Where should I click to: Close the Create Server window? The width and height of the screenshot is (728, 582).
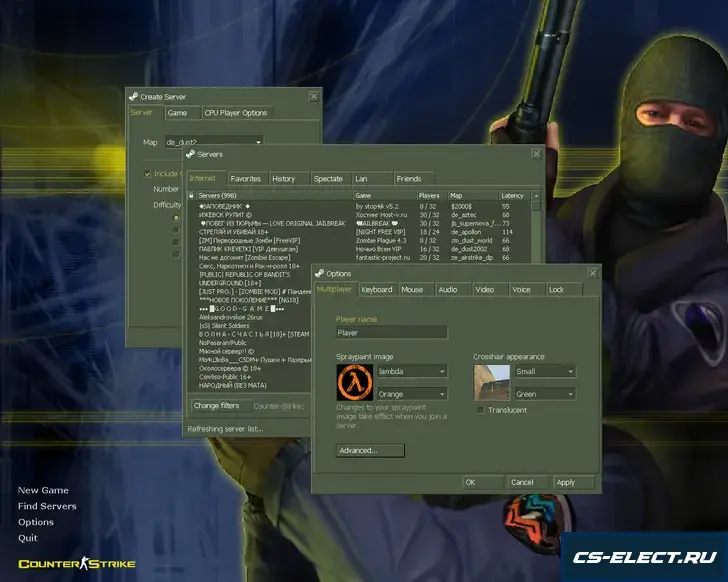click(313, 97)
